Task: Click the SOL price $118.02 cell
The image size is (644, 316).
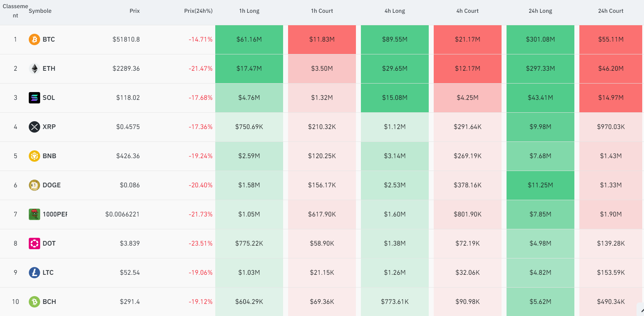Action: [x=128, y=98]
